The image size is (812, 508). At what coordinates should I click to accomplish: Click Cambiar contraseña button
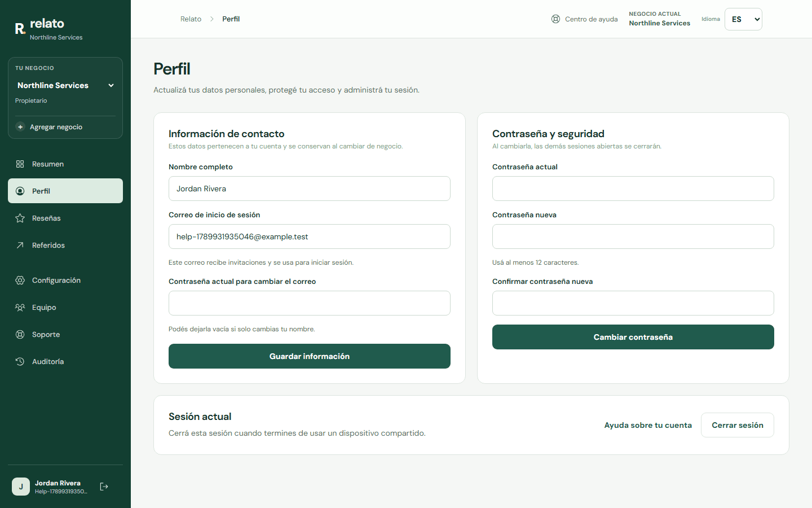(x=633, y=337)
